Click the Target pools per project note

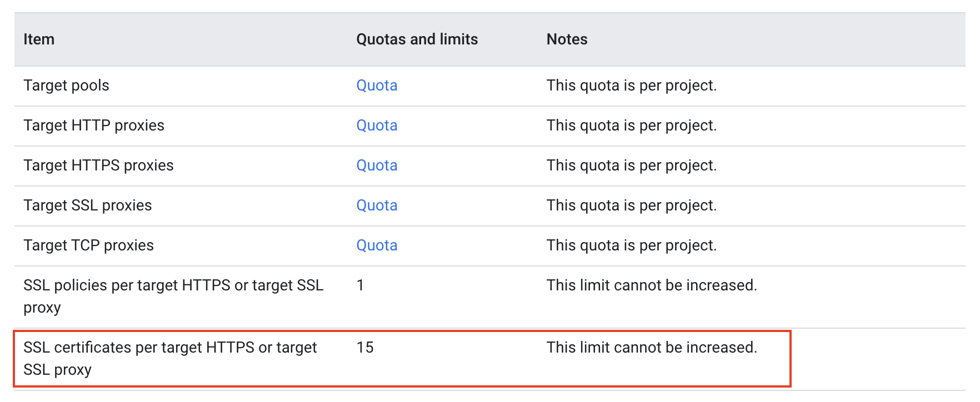coord(632,86)
